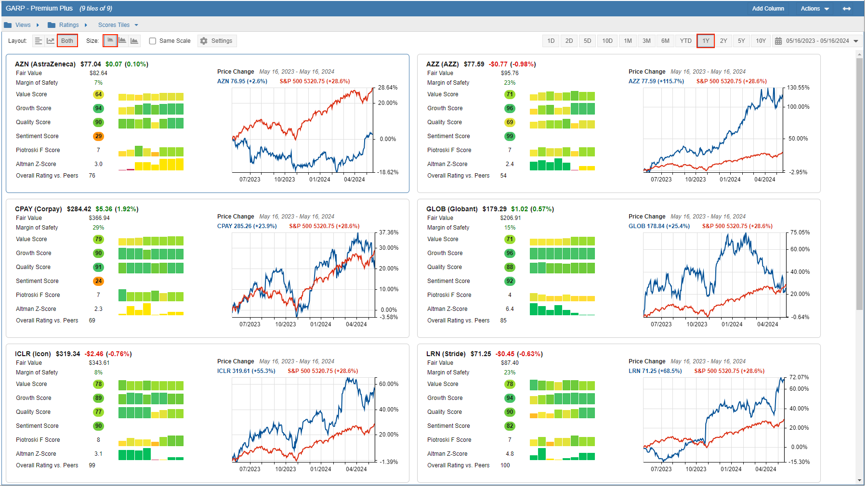Select the 3M time period

pos(646,41)
